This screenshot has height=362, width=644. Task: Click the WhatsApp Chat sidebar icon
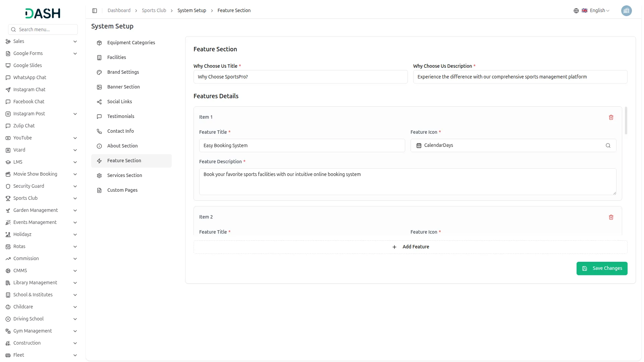pos(8,78)
